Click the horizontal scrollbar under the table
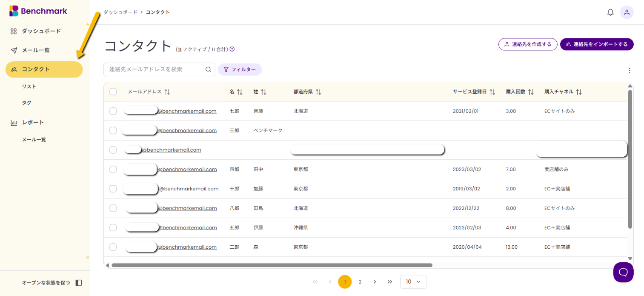Image resolution: width=644 pixels, height=296 pixels. coord(272,265)
